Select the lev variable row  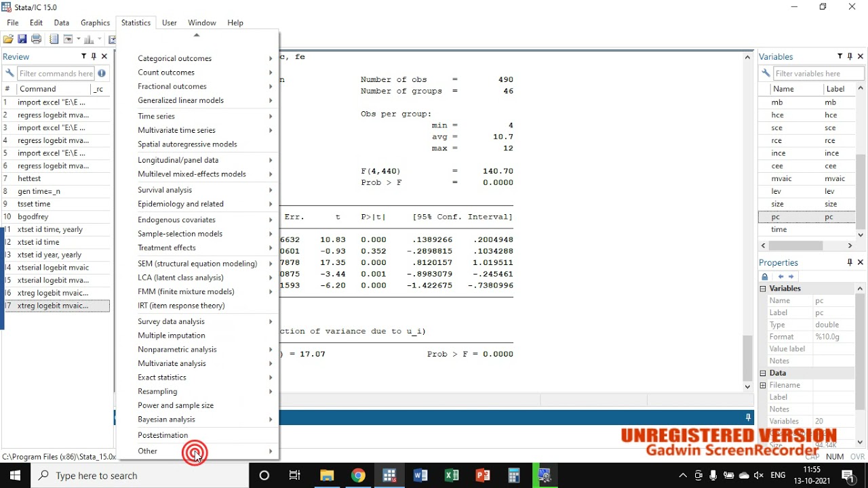coord(807,191)
